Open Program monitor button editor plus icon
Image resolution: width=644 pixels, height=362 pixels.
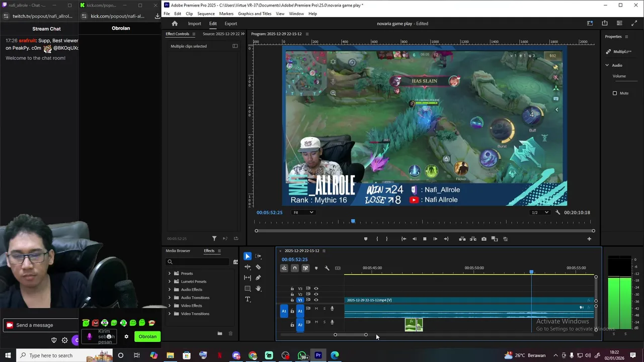pyautogui.click(x=589, y=239)
